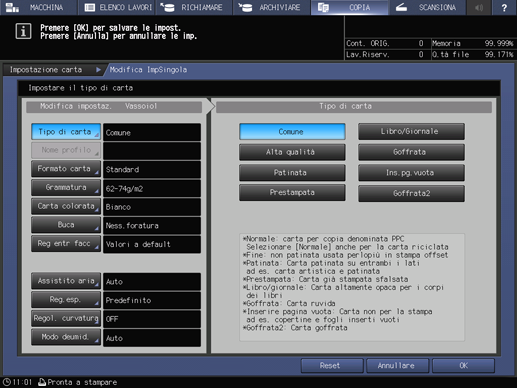This screenshot has width=517, height=388.
Task: Choose Alta qualità paper type
Action: (x=292, y=152)
